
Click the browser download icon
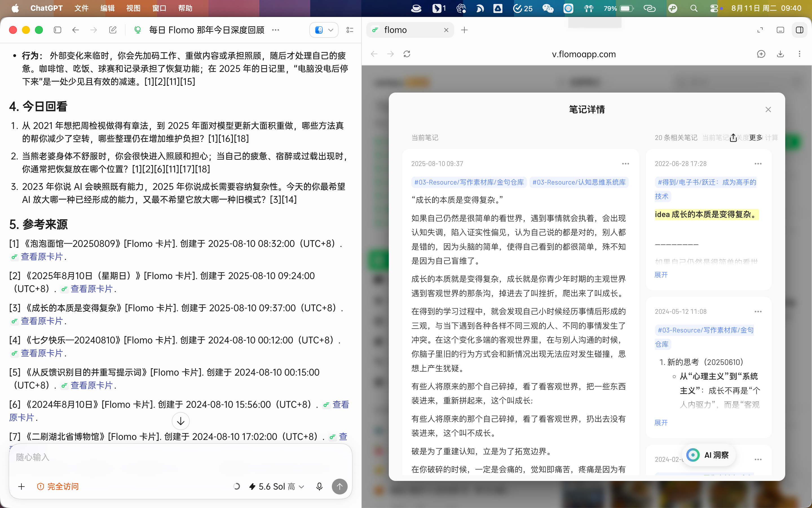coord(780,54)
